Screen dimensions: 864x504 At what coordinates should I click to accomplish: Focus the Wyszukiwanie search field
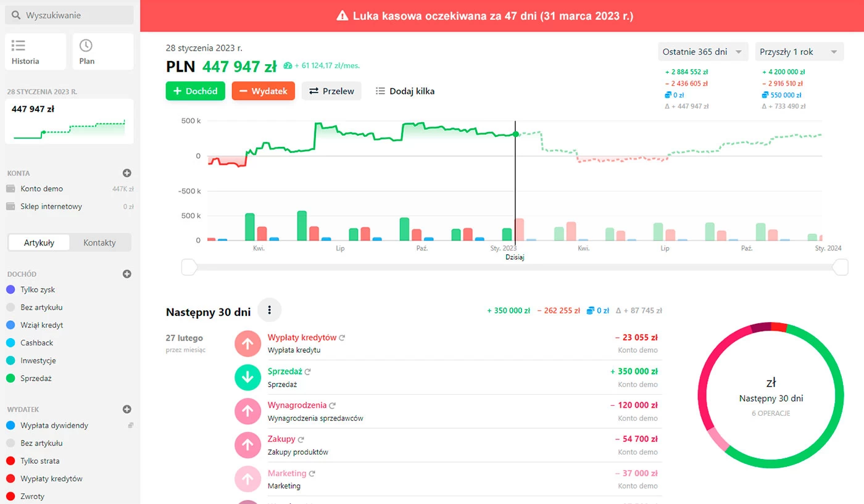coord(69,15)
